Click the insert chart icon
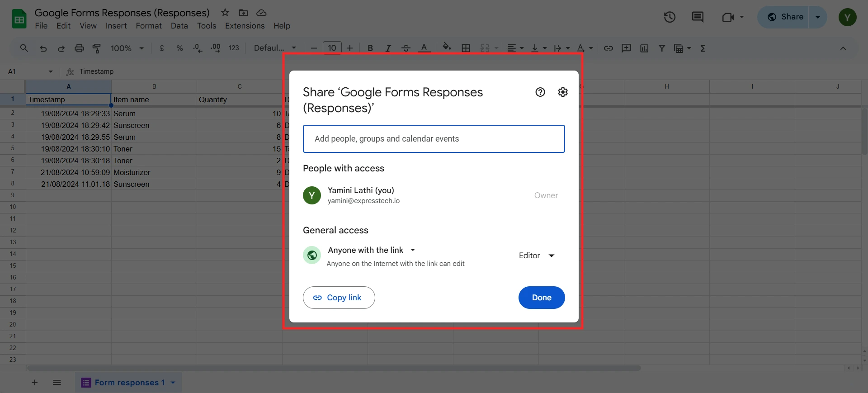 [644, 48]
